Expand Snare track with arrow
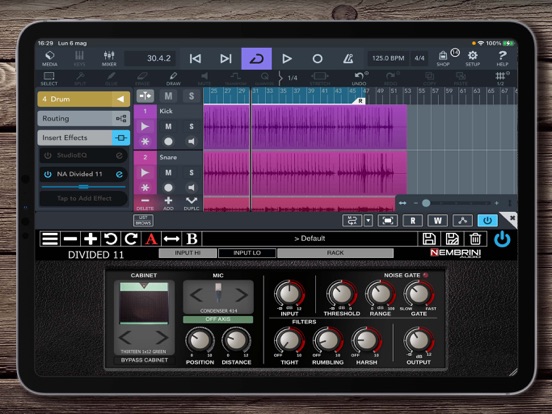This screenshot has height=414, width=552. (145, 172)
